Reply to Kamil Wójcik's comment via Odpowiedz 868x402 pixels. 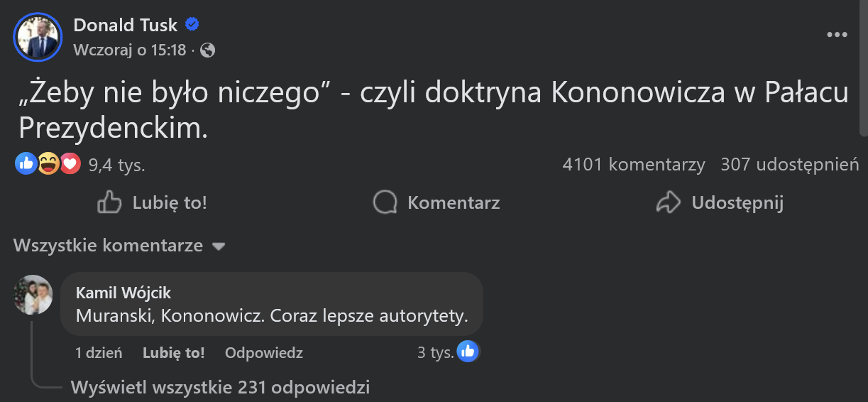click(x=263, y=352)
